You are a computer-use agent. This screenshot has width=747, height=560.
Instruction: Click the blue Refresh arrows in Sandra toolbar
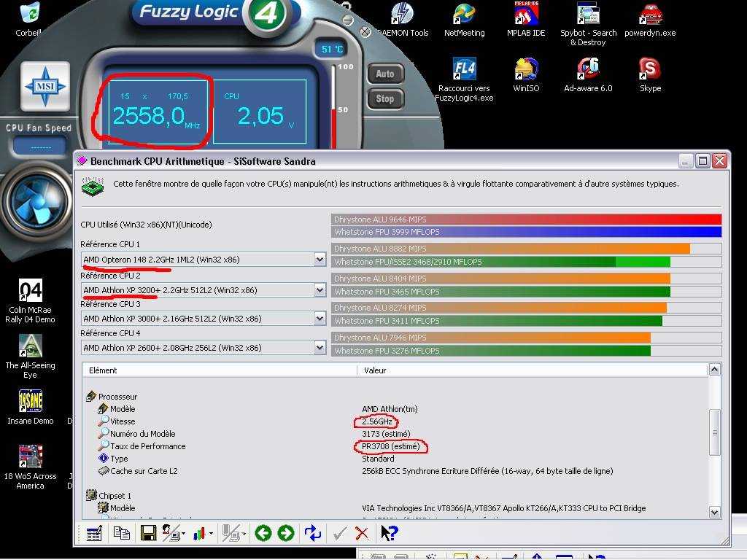click(x=313, y=533)
